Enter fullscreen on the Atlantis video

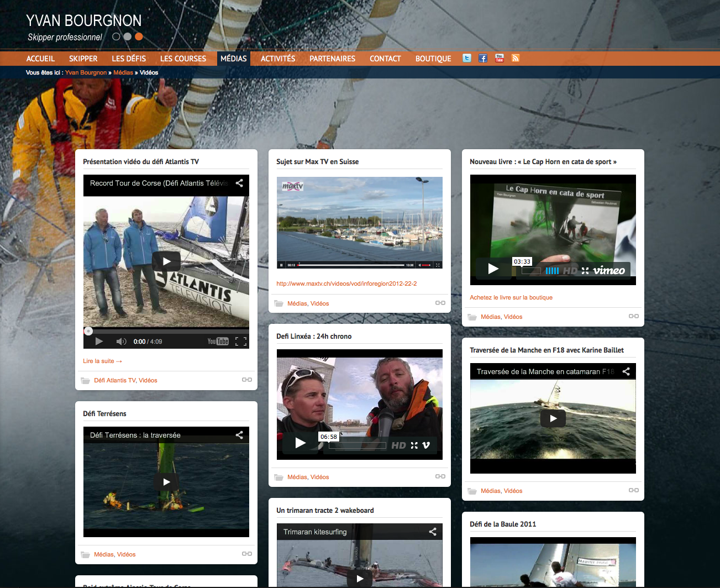(x=241, y=342)
